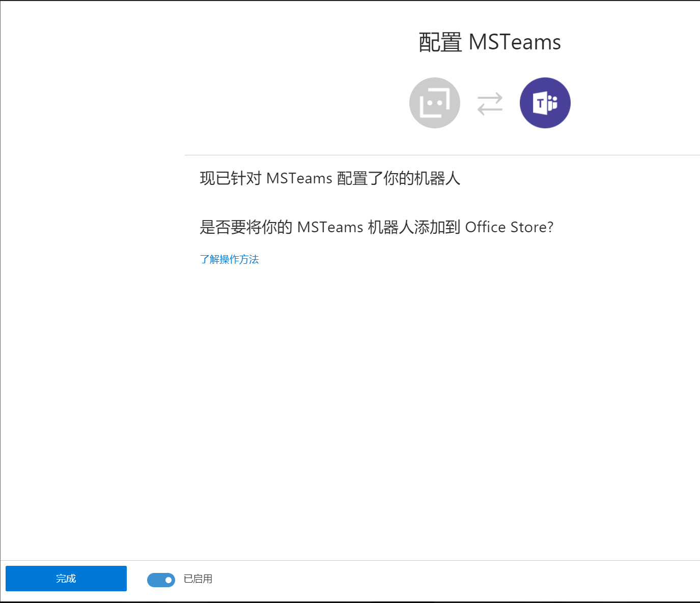Switch off the bot's MSTeams channel
This screenshot has height=603, width=700.
(x=161, y=580)
